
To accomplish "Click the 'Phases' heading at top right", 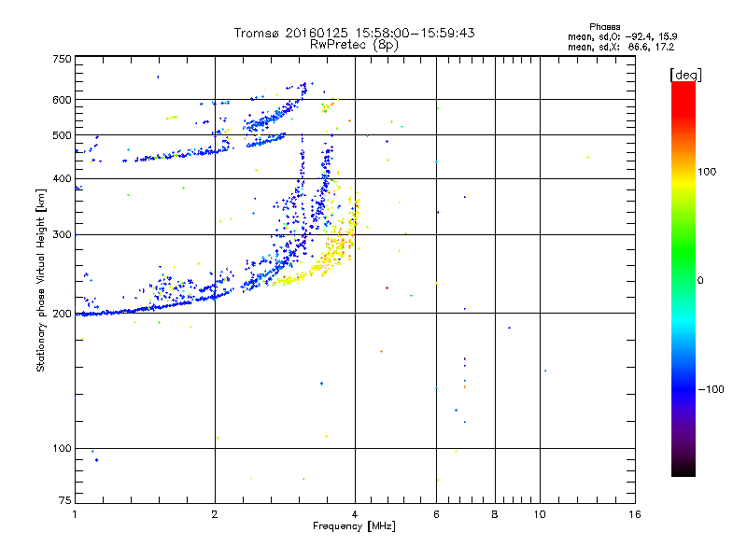I will (604, 27).
